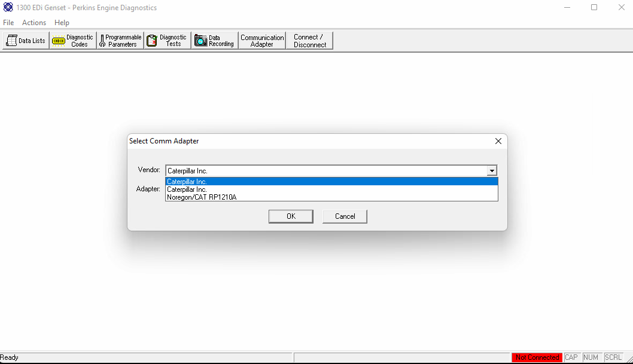Open Diagnostic Codes from the toolbar
The height and width of the screenshot is (364, 633).
point(73,41)
